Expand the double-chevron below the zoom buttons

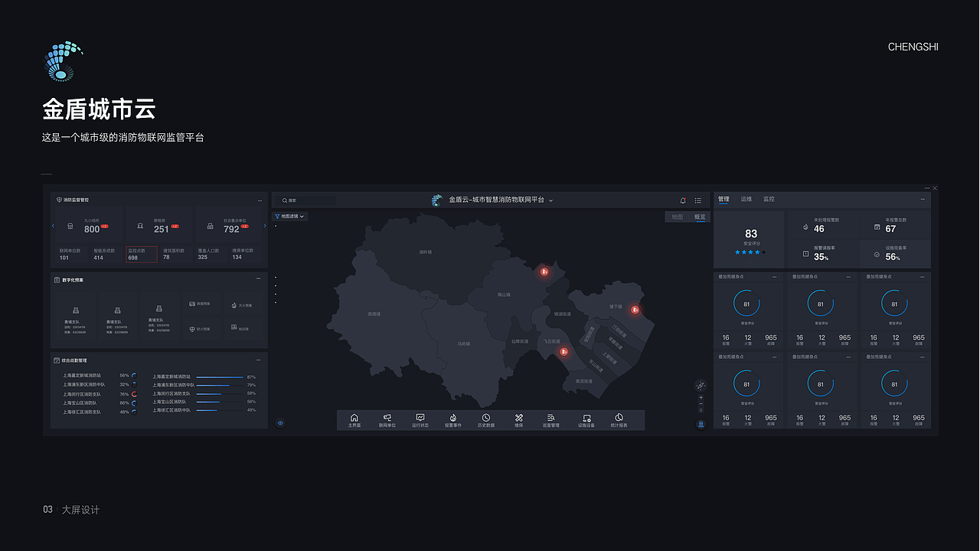point(701,409)
